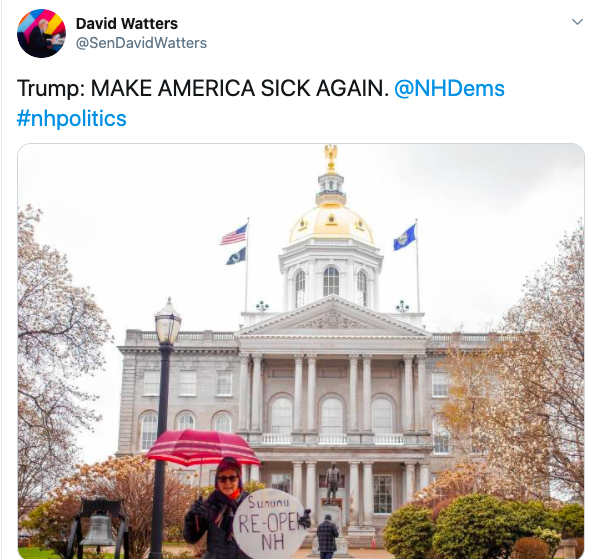This screenshot has width=596, height=559.
Task: Open the @NHDems mention
Action: [449, 88]
